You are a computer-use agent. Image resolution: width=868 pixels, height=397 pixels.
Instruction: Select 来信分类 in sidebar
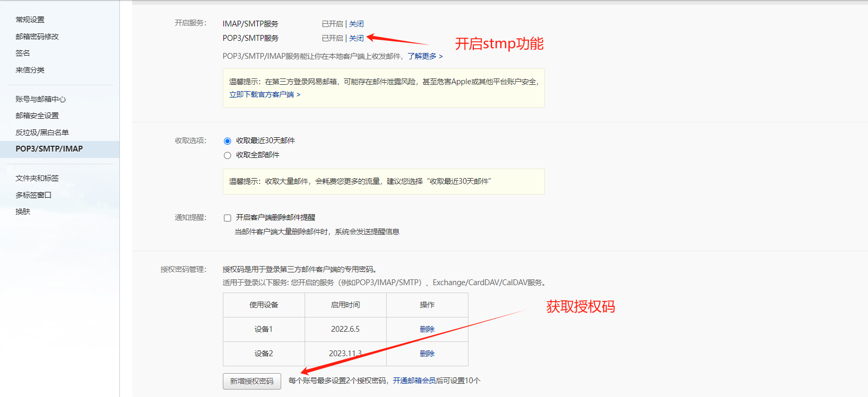point(30,70)
